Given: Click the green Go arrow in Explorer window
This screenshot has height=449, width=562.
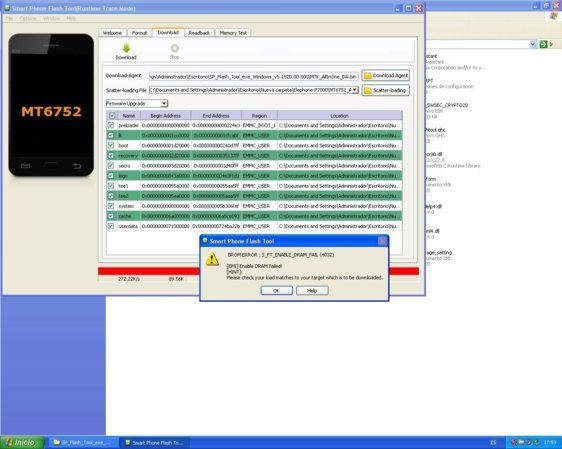Looking at the screenshot, I should coord(543,44).
